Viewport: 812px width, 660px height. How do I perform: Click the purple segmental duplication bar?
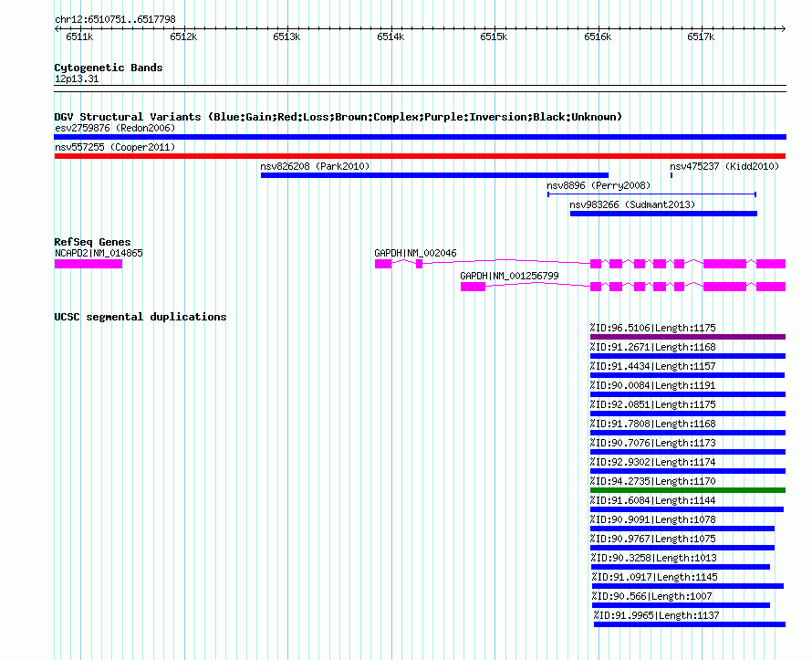[688, 337]
